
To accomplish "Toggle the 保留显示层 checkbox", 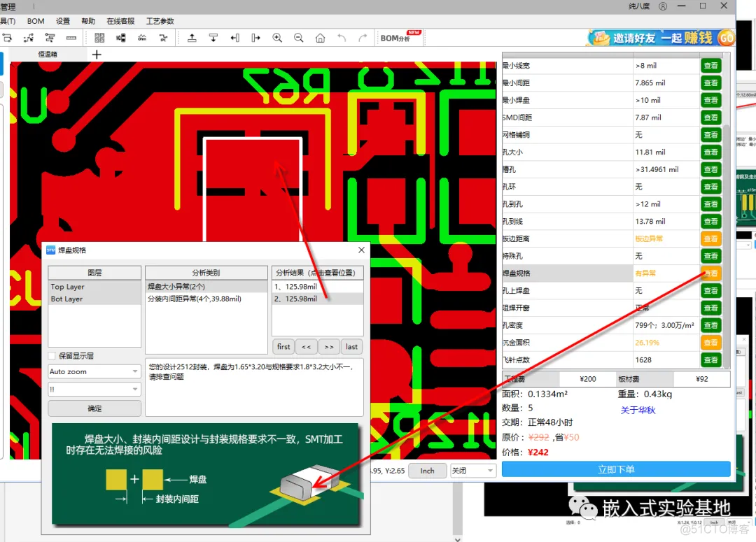I will (x=52, y=355).
